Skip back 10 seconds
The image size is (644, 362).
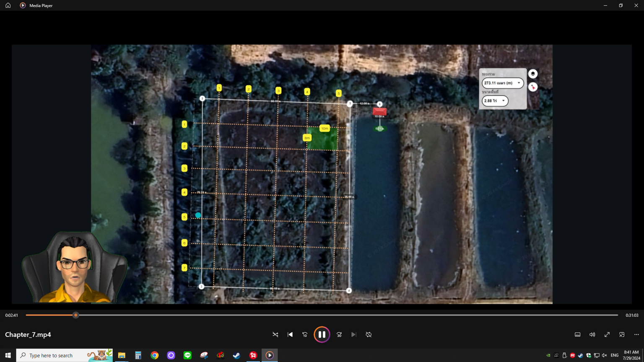coord(305,334)
